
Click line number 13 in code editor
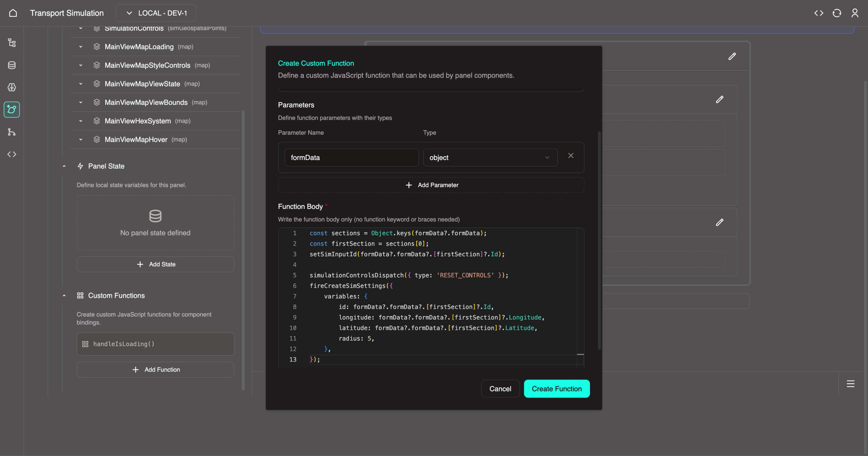coord(293,359)
